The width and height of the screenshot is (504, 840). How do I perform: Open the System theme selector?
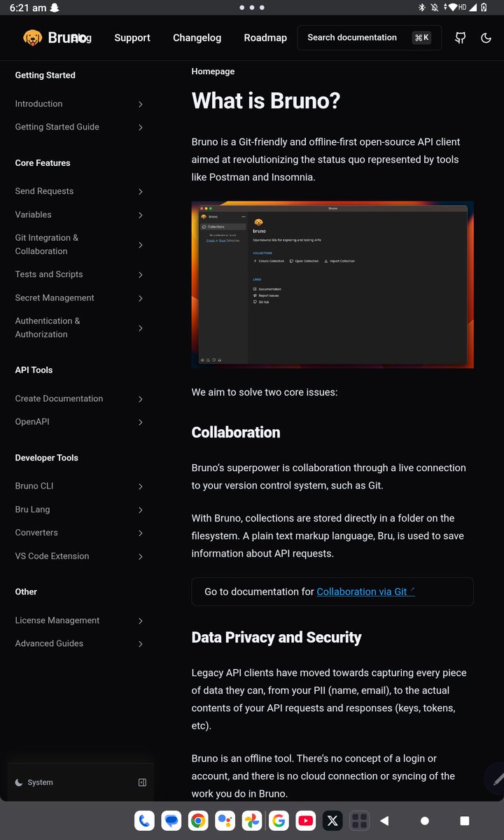(x=34, y=783)
